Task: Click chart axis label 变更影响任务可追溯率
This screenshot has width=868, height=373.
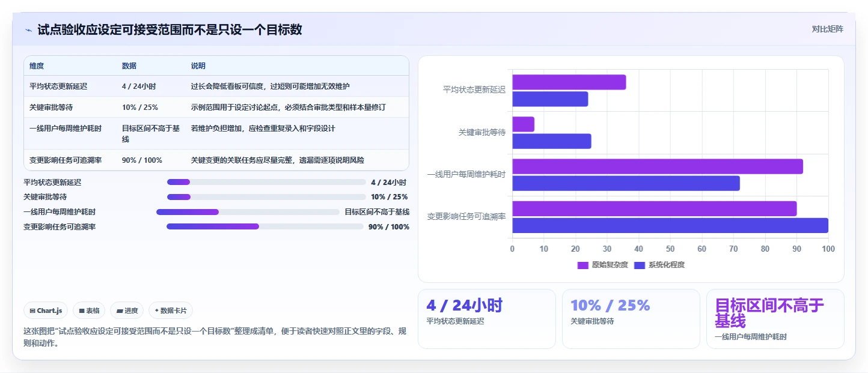Action: tap(466, 216)
